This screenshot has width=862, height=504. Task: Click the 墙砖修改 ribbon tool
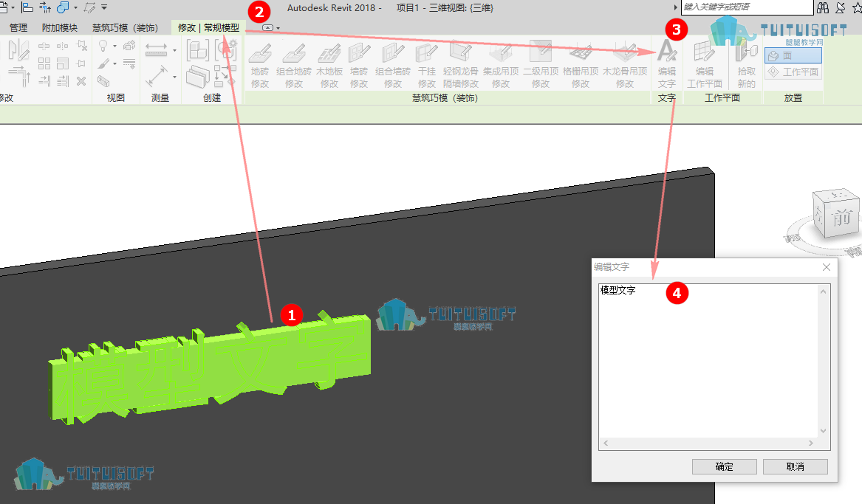pos(359,64)
